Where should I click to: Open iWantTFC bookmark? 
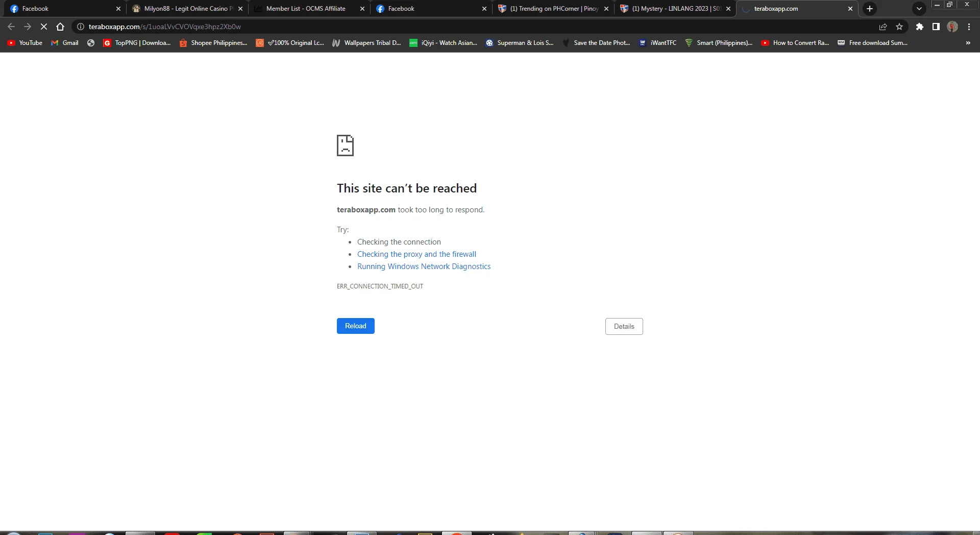[657, 43]
